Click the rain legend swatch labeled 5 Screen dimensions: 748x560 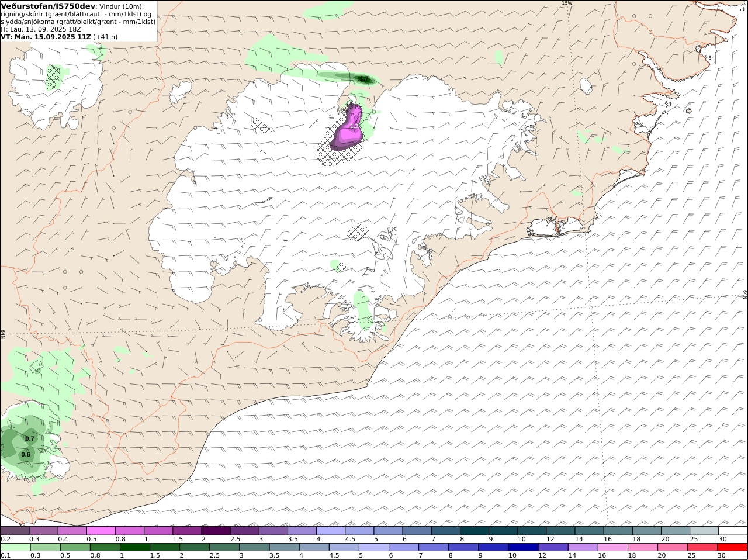pyautogui.click(x=373, y=548)
